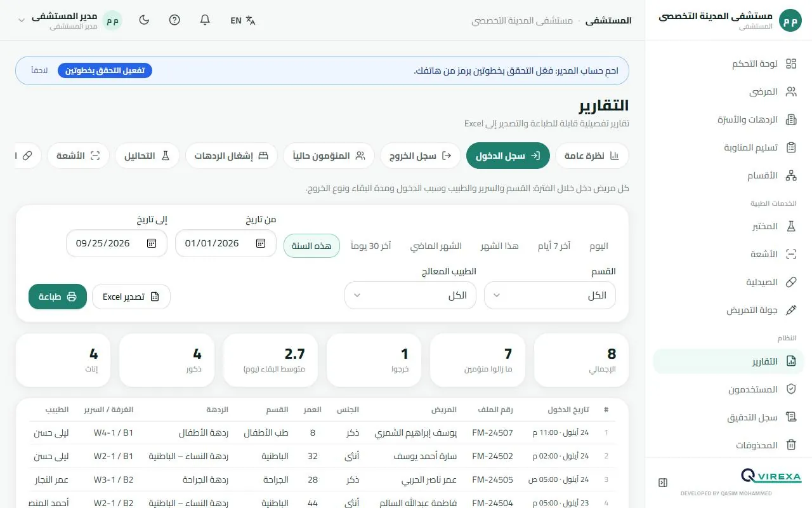Viewport: 812px width, 508px height.
Task: Enable two-step verification button
Action: click(x=105, y=70)
